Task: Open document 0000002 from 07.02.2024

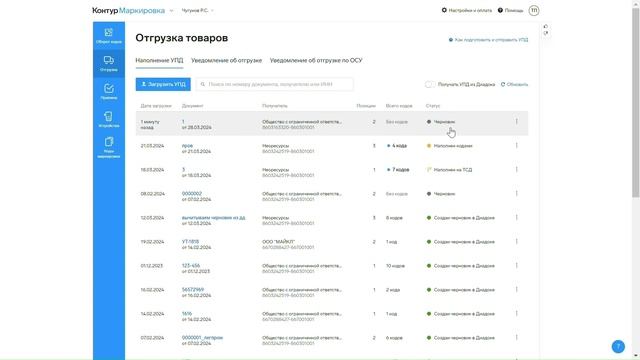Action: point(192,193)
